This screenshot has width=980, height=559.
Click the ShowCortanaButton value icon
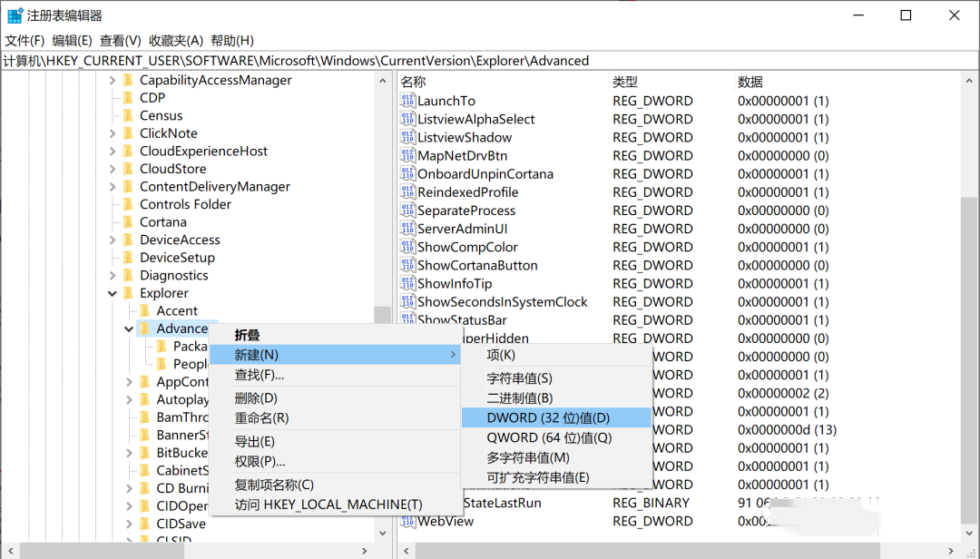407,265
